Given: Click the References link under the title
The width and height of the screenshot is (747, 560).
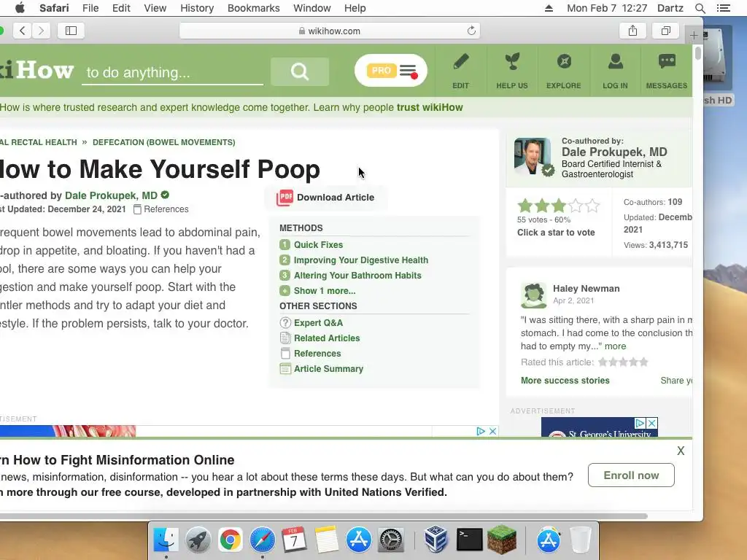Looking at the screenshot, I should coord(166,209).
